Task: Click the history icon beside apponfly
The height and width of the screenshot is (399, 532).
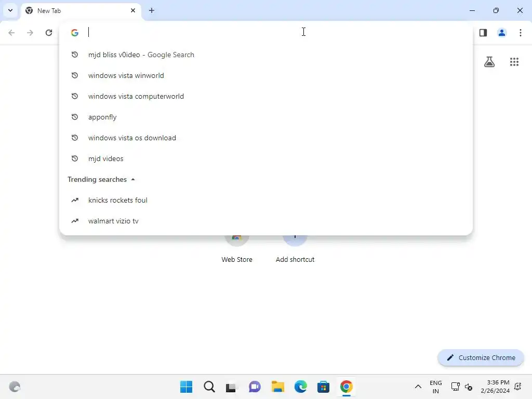Action: tap(75, 117)
